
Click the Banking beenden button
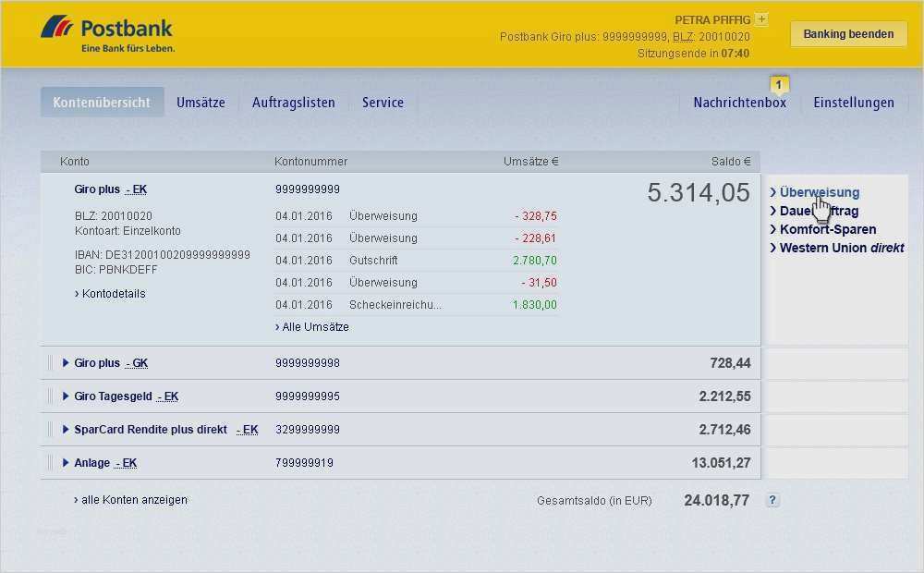[x=848, y=34]
